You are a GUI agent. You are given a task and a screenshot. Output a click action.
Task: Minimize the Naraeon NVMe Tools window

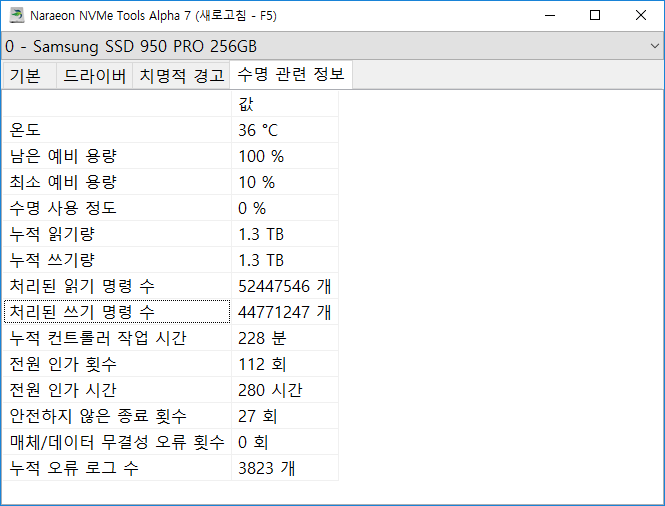(x=550, y=15)
